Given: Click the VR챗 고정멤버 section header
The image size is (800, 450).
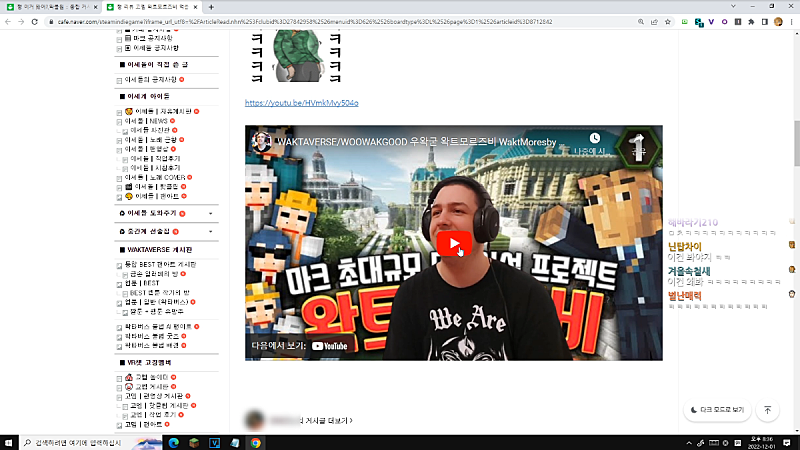Looking at the screenshot, I should tap(149, 363).
